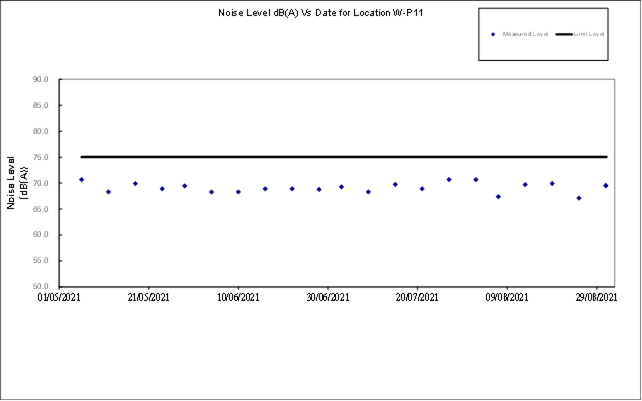The image size is (642, 401).
Task: Click the black line sample in the legend
Action: pos(564,34)
